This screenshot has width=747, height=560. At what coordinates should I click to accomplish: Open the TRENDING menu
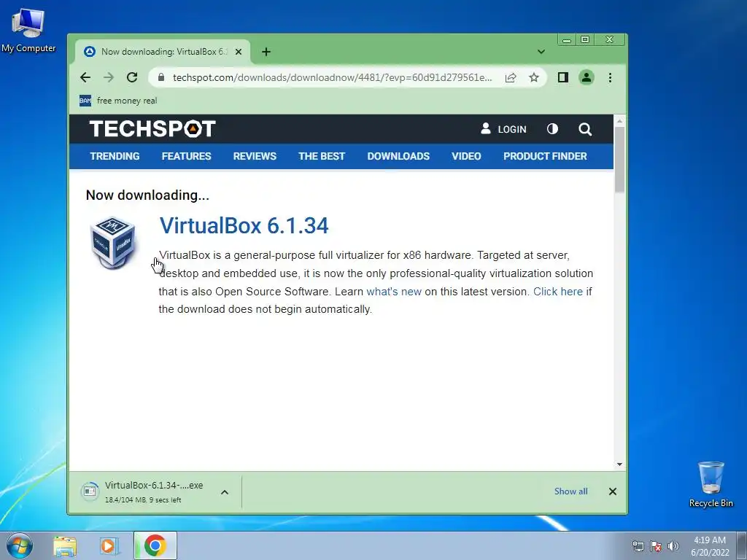115,156
